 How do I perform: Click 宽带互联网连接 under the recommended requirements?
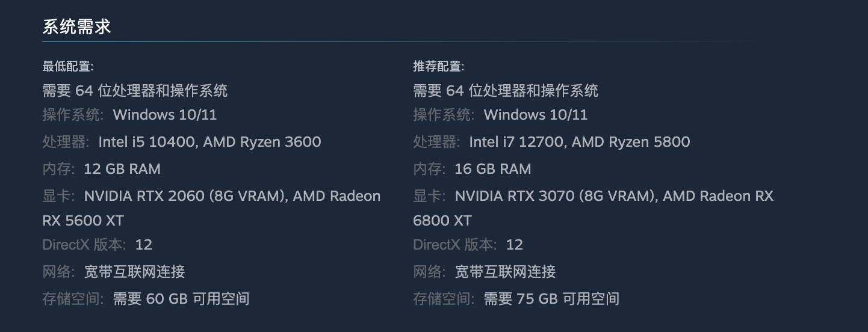[x=506, y=272]
